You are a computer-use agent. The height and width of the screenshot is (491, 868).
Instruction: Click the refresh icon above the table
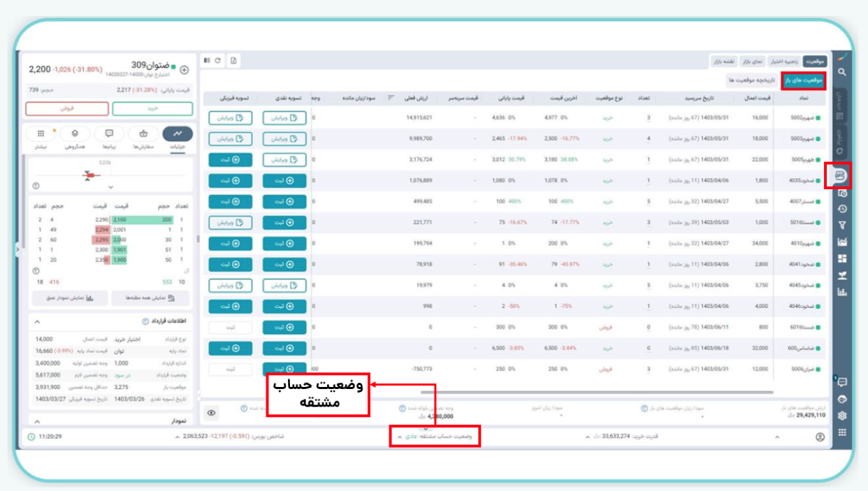(x=219, y=61)
